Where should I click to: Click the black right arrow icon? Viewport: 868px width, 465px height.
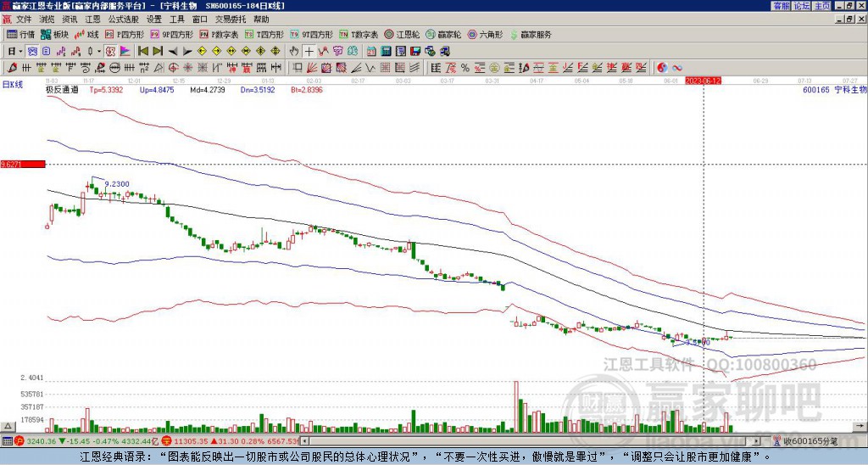[x=187, y=52]
